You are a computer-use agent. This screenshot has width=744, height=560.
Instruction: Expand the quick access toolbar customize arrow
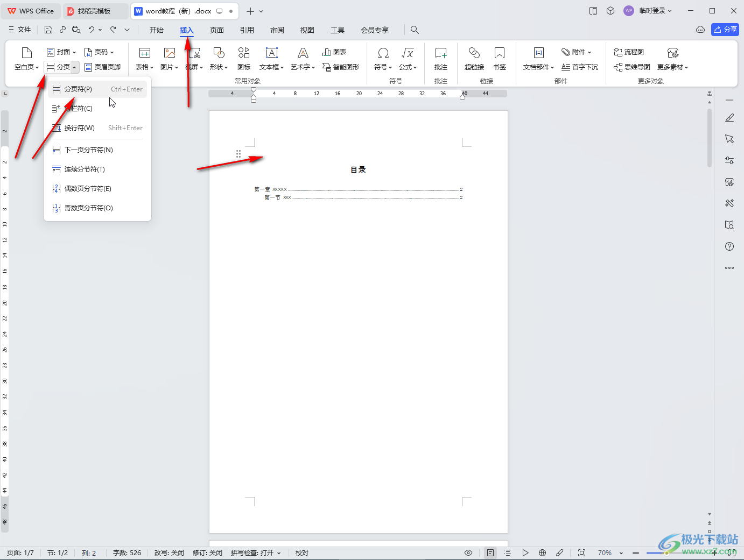127,30
